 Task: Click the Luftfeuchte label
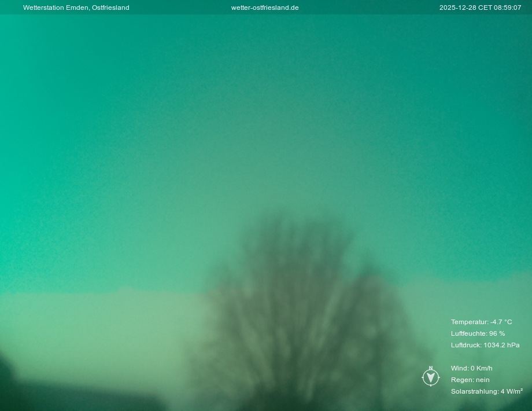468,333
